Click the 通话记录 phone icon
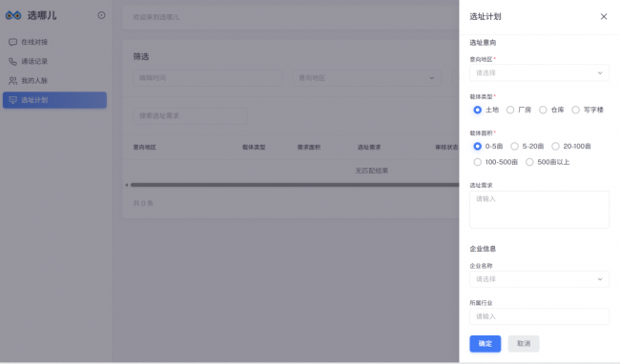This screenshot has height=364, width=620. point(12,61)
